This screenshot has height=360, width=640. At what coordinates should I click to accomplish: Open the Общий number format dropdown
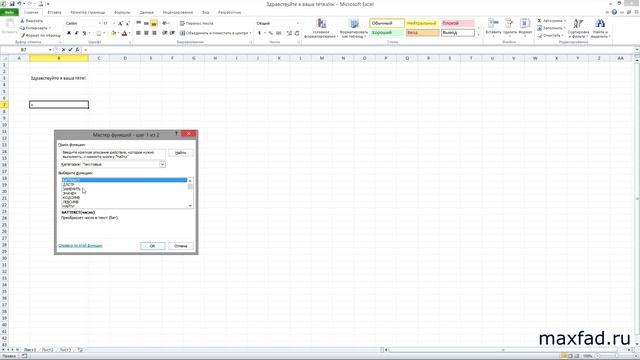tap(298, 24)
